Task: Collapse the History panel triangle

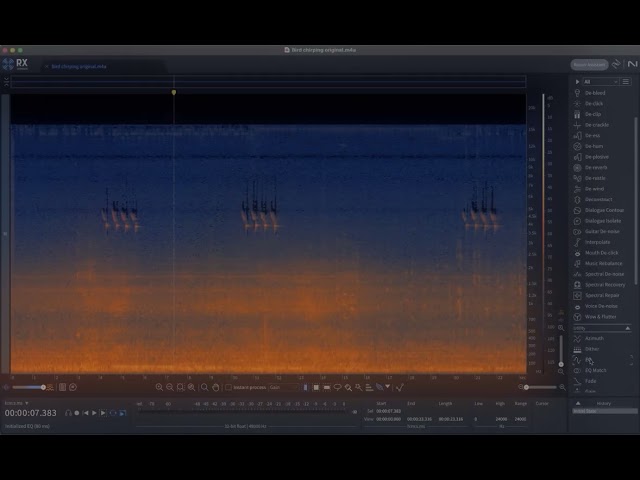Action: (578, 403)
